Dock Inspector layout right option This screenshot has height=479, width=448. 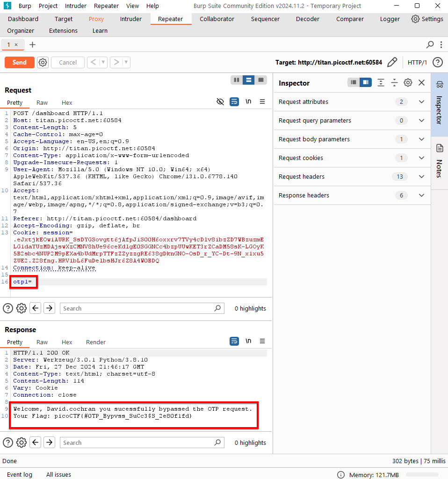coord(366,82)
